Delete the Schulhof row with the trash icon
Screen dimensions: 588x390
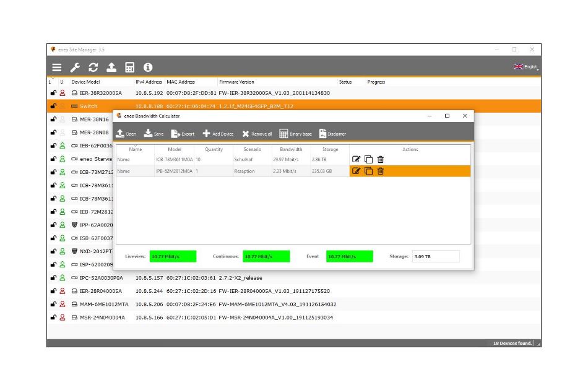[381, 159]
